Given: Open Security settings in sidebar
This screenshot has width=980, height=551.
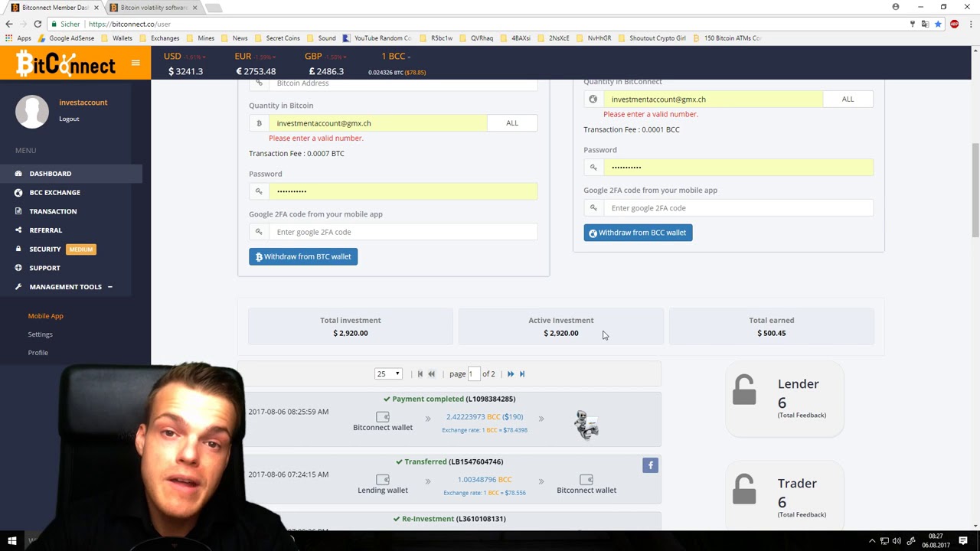Looking at the screenshot, I should (x=44, y=249).
